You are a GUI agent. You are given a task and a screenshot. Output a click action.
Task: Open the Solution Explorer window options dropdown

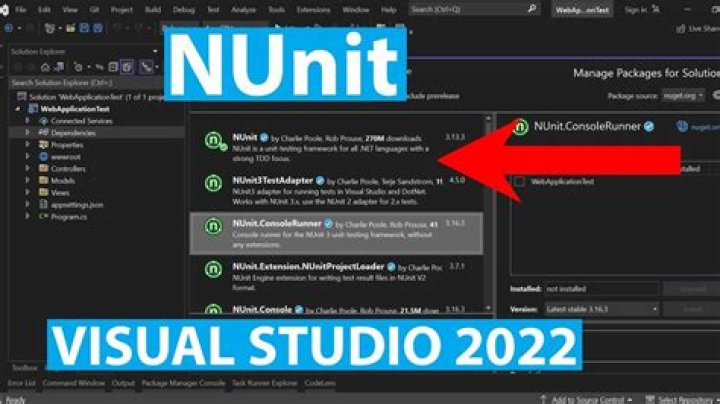pos(155,51)
